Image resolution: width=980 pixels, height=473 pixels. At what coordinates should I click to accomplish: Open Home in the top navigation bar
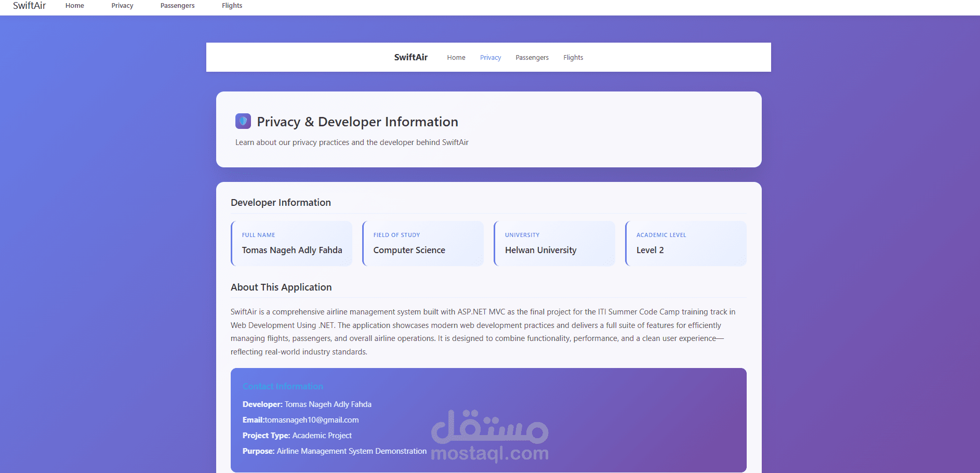pyautogui.click(x=75, y=6)
